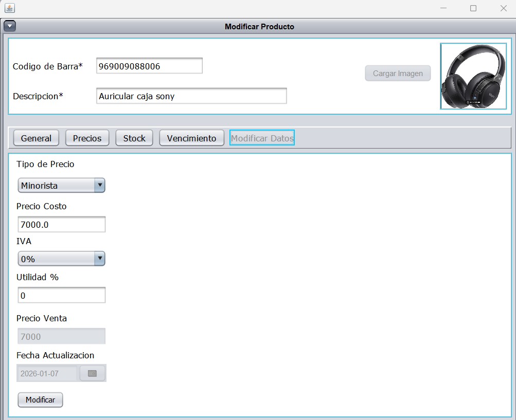
Task: Select the Precio Costo input field
Action: 61,225
